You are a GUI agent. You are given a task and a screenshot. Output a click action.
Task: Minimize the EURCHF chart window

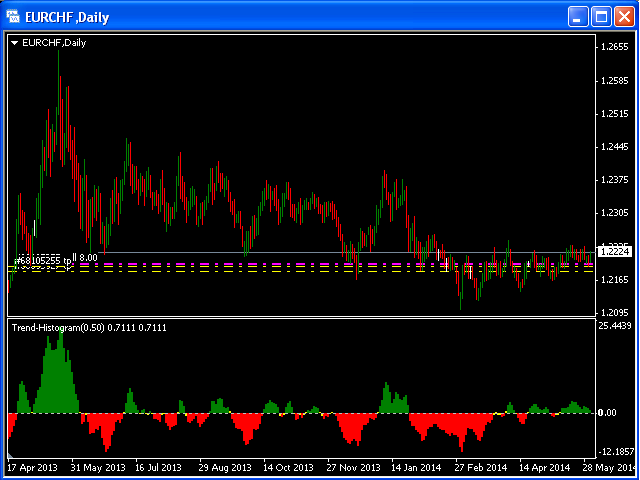point(577,17)
